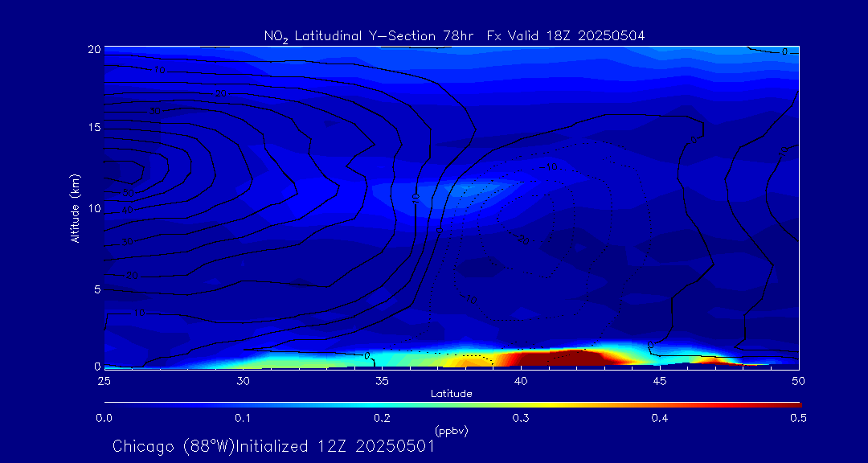Click the colorbar label 0.4

659,418
